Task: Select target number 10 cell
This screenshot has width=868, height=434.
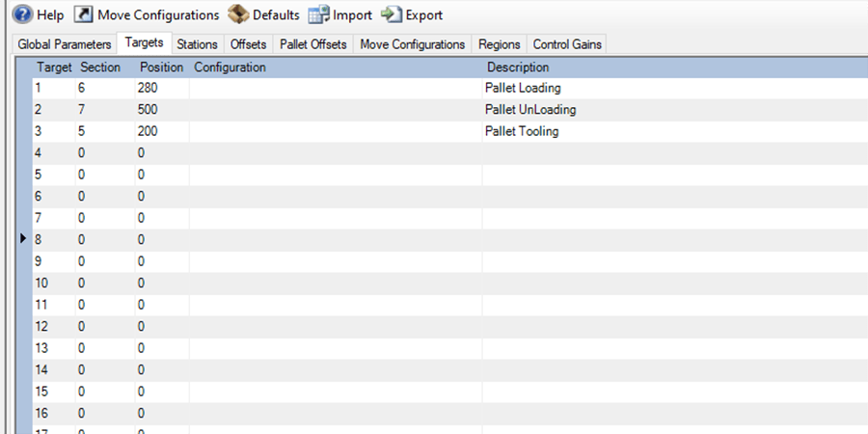Action: click(x=54, y=283)
